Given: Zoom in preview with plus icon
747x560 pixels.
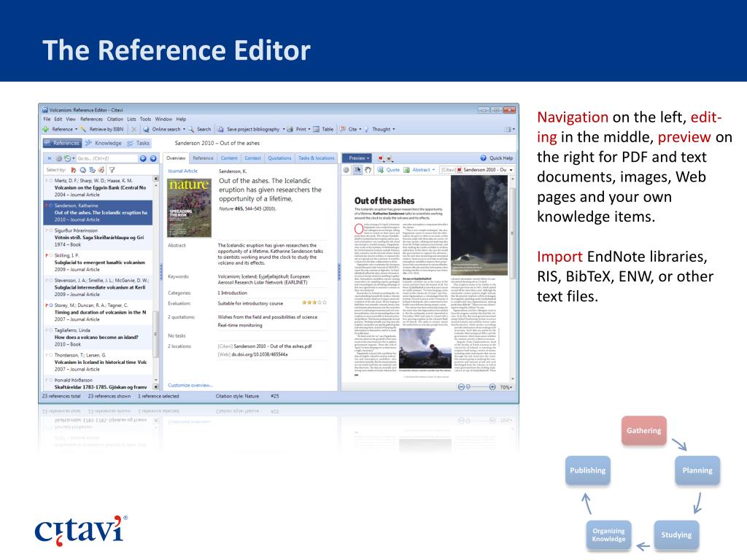Looking at the screenshot, I should (492, 387).
